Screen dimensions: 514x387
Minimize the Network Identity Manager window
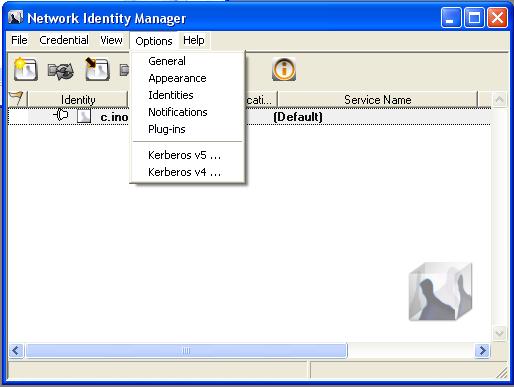point(451,17)
